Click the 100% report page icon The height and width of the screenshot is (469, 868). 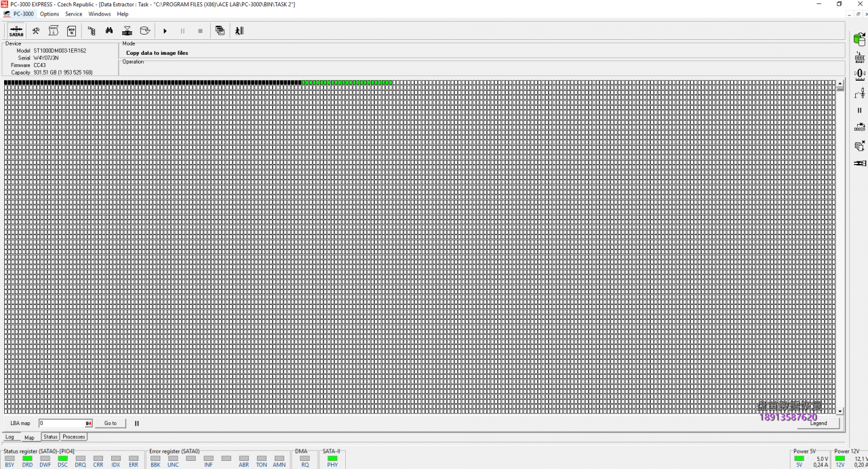(x=71, y=30)
